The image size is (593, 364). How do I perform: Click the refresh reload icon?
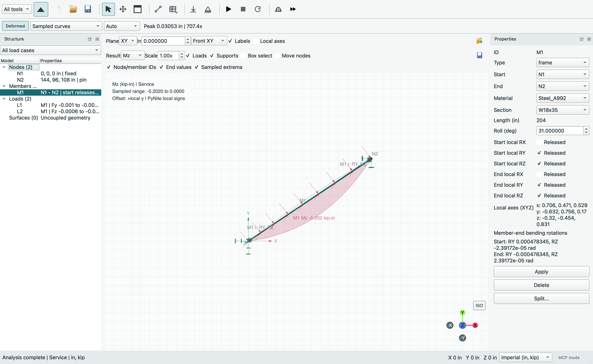pos(258,9)
